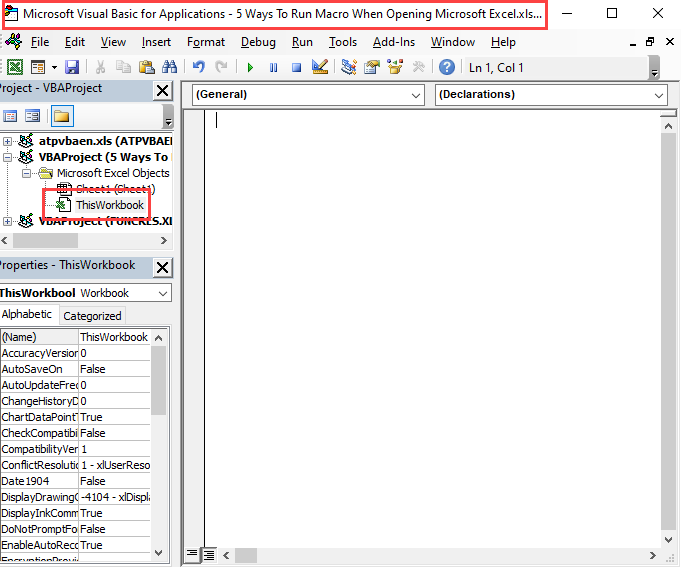This screenshot has height=567, width=681.
Task: Select the ConflictResolution property row
Action: (76, 465)
